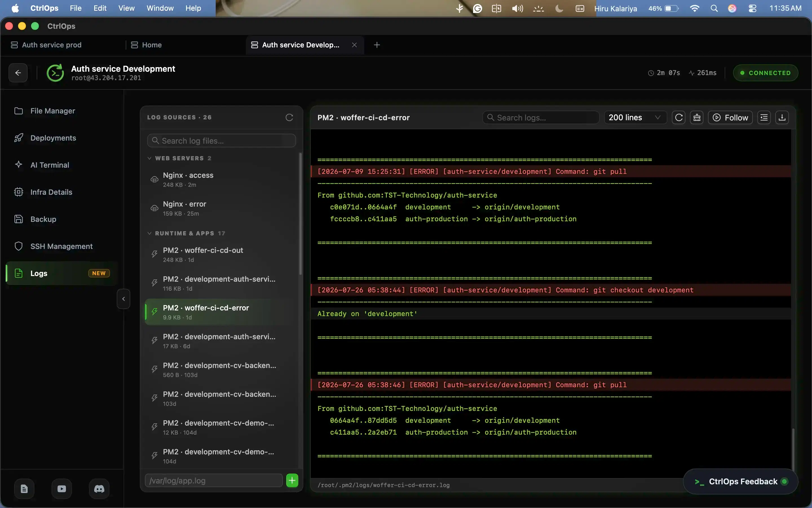812x508 pixels.
Task: Open PM2 development-cv-backen 560 B log
Action: 221,370
